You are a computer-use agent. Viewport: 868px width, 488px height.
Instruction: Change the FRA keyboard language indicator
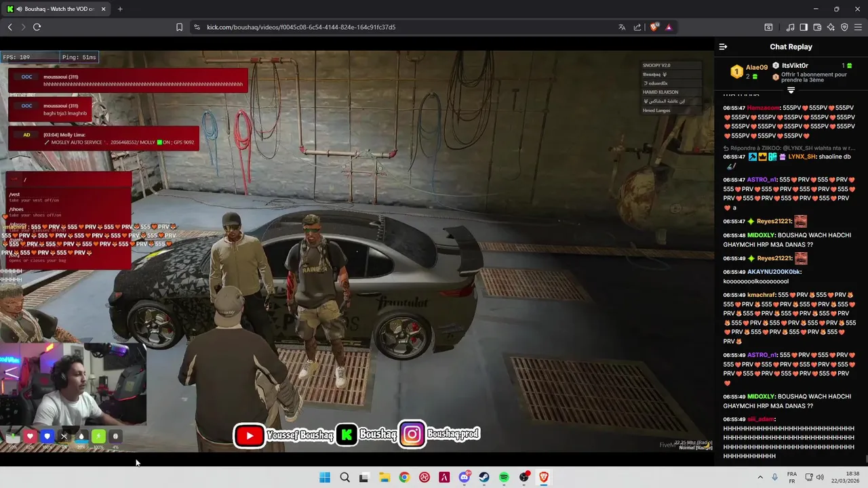(792, 477)
